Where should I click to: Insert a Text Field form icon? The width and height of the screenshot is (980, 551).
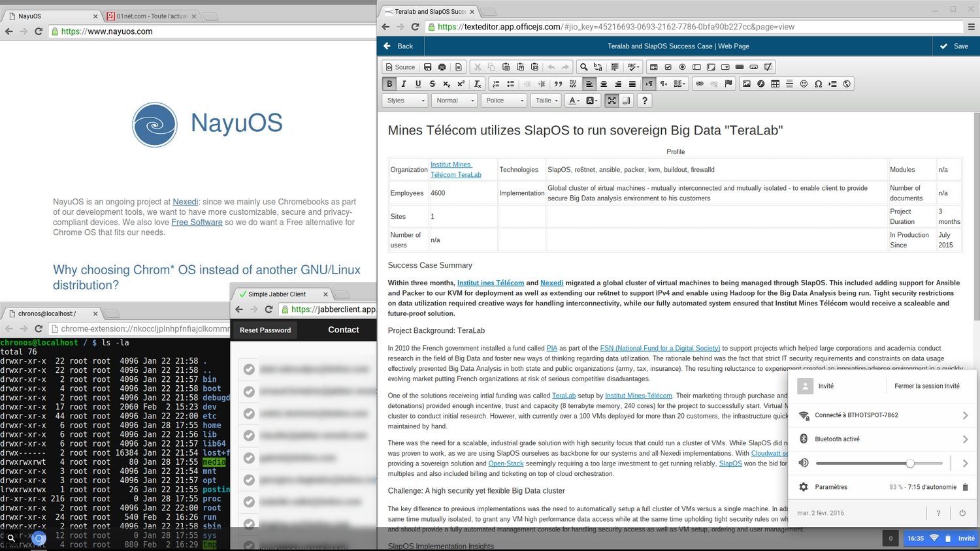pos(696,67)
